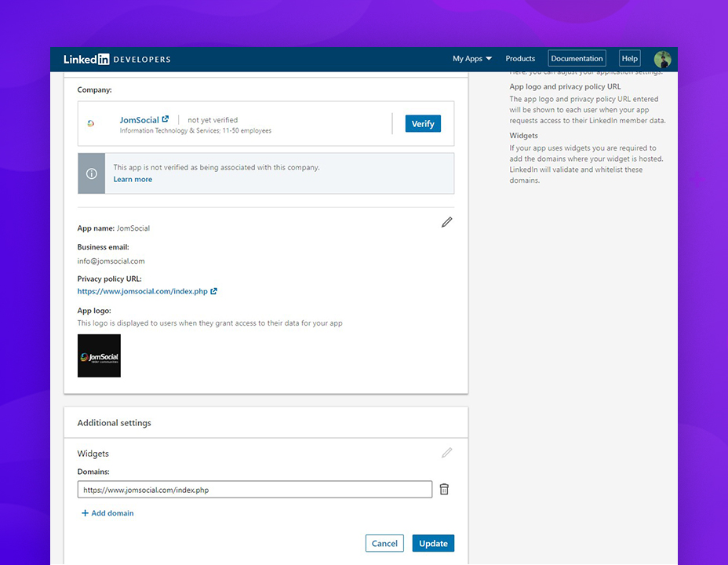Screen dimensions: 728x565
Task: Click the 'App name: JomSocial' text
Action: point(113,228)
